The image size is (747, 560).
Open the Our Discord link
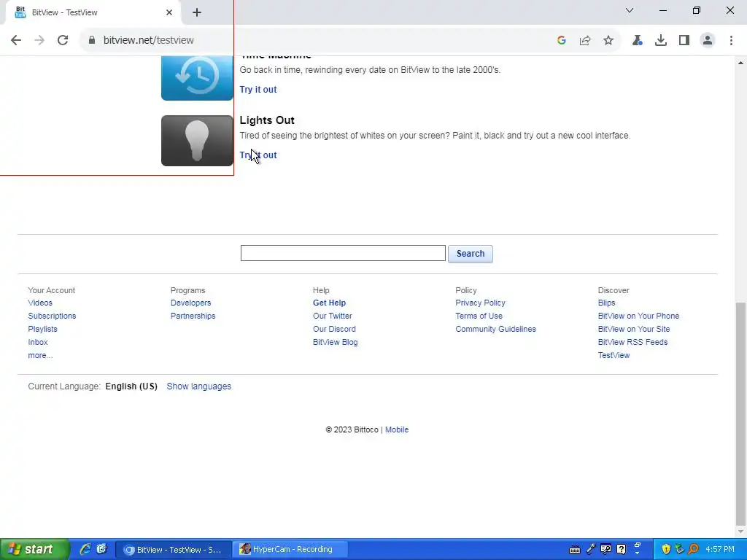(x=334, y=329)
